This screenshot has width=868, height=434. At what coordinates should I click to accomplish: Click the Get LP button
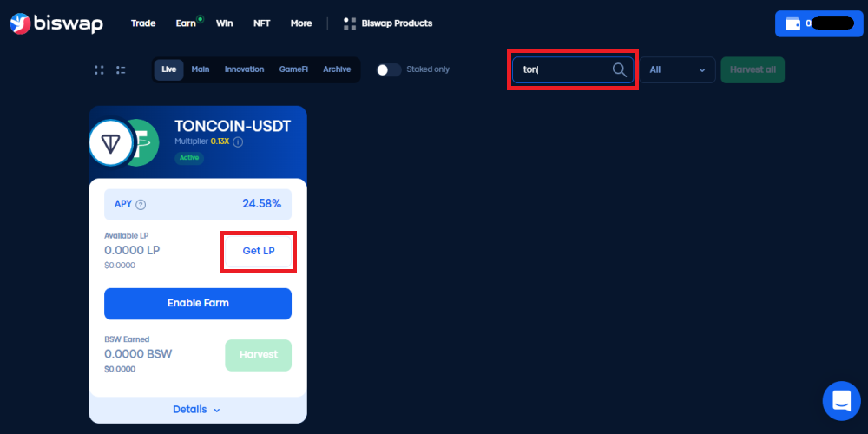[259, 251]
